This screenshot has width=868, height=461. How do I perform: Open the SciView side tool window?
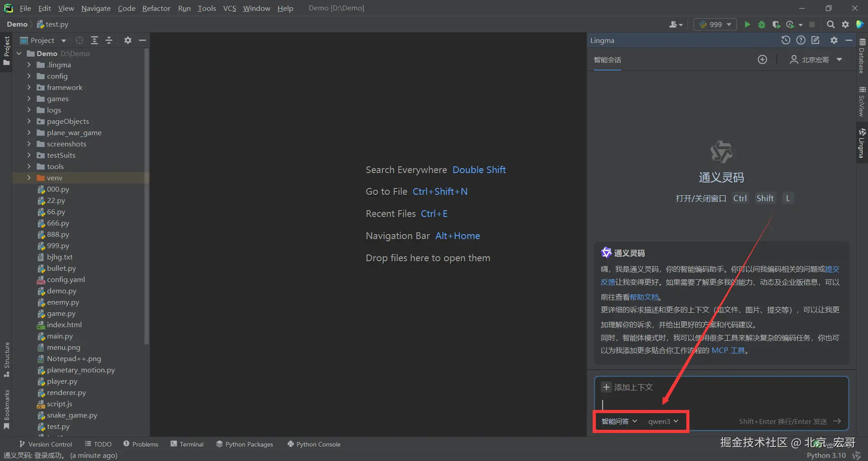click(x=862, y=101)
